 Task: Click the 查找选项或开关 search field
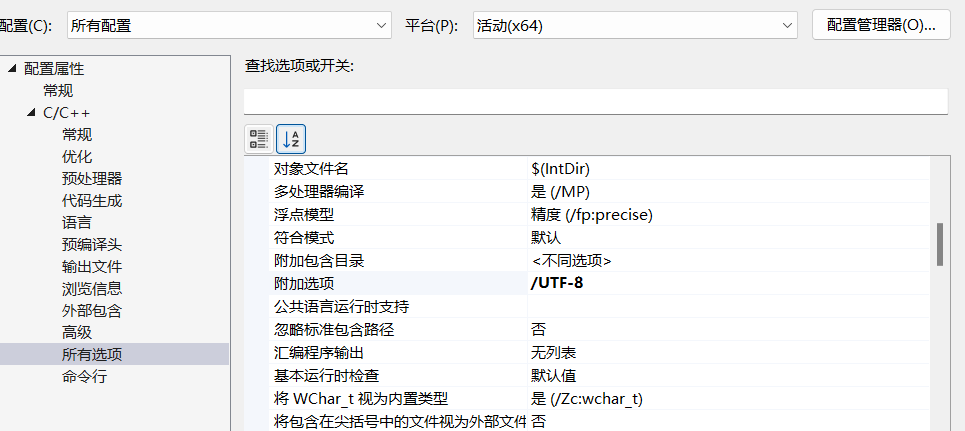pos(595,102)
